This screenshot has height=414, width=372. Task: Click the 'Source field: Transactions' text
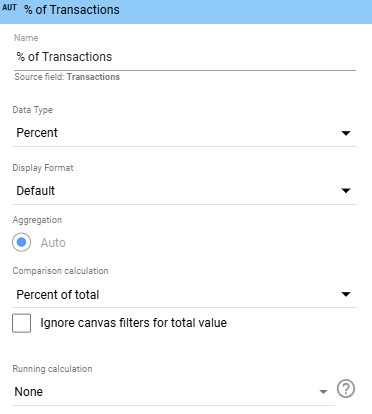(x=67, y=77)
